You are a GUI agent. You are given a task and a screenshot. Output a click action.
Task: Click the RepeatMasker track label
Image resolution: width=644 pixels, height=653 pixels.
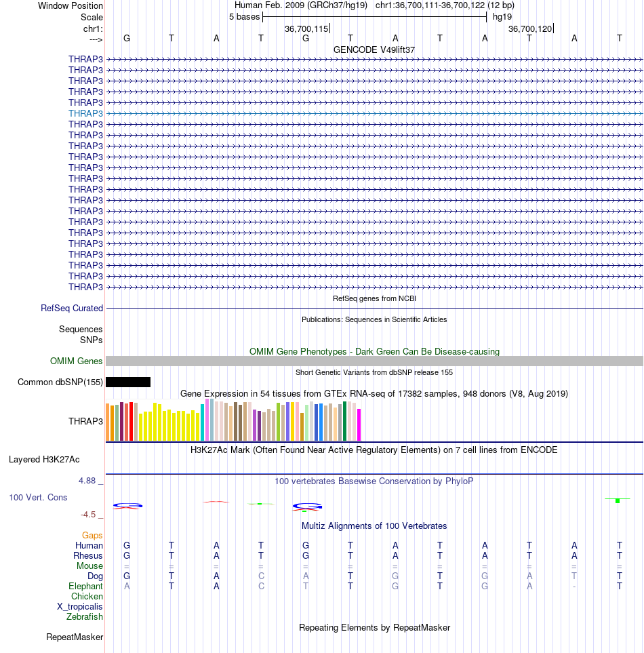pyautogui.click(x=75, y=637)
